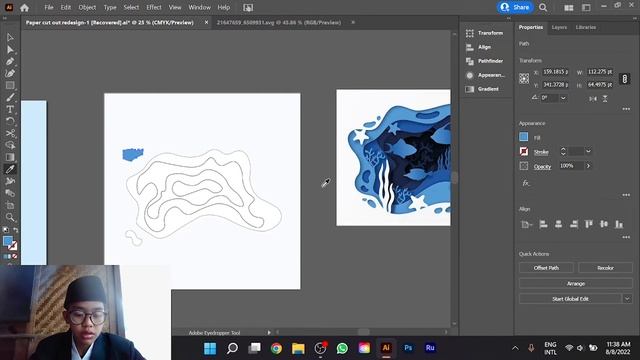Open the Transform panel from dock
Image resolution: width=640 pixels, height=360 pixels.
485,33
